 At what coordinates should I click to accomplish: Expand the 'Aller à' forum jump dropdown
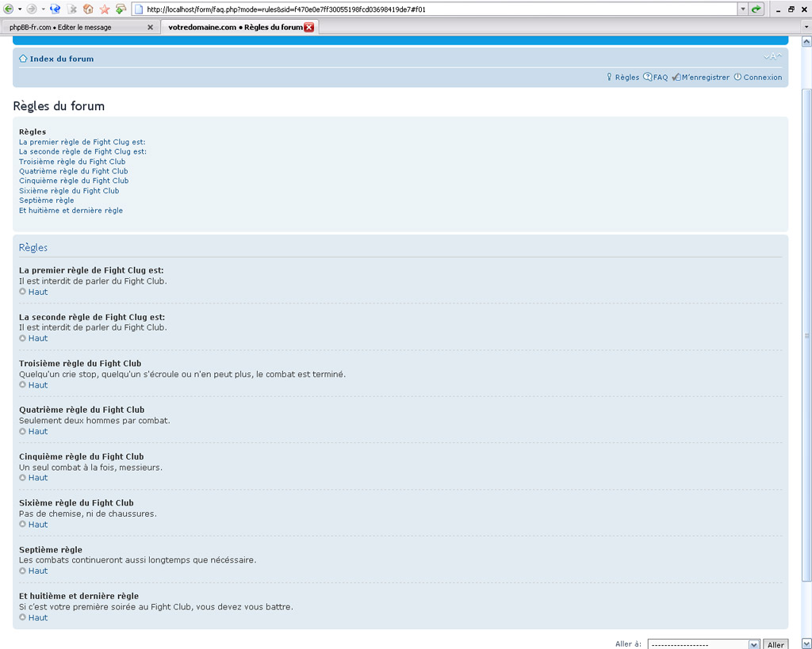pyautogui.click(x=753, y=644)
